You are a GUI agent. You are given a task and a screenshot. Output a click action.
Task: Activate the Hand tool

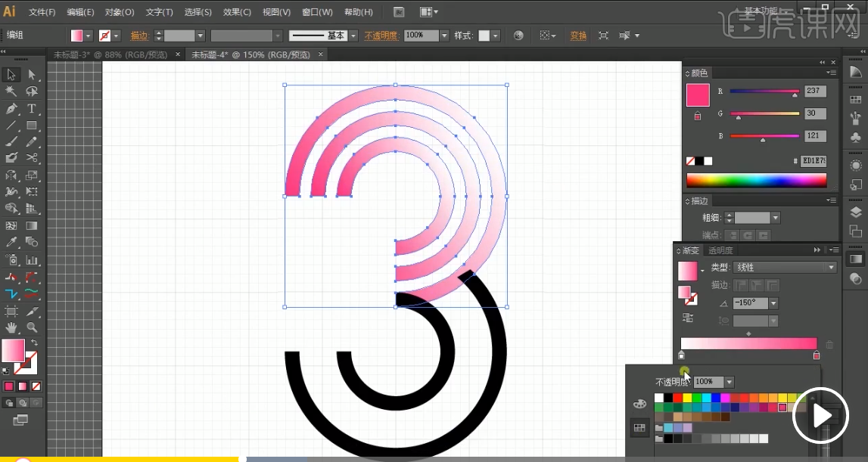11,327
